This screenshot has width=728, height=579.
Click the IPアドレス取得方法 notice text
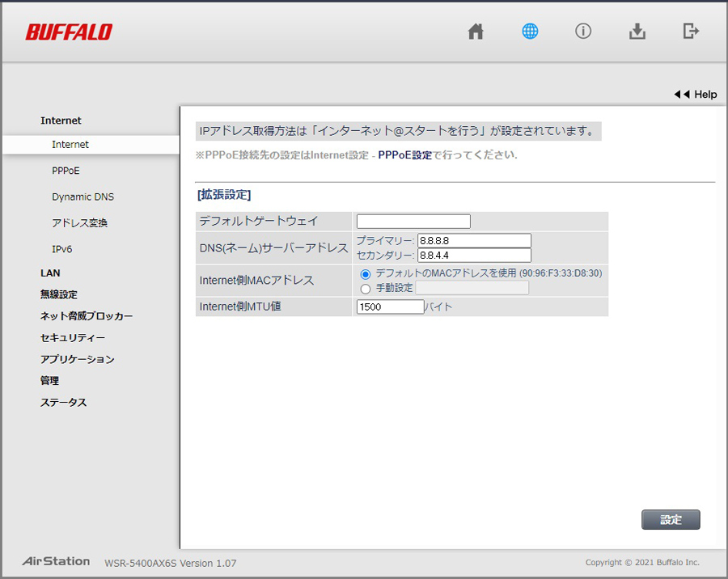click(398, 131)
